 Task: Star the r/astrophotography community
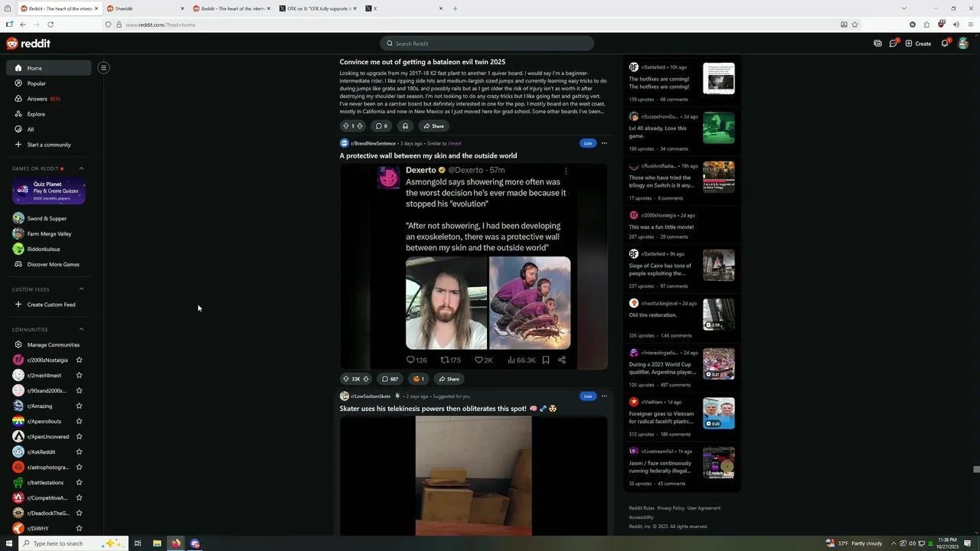coord(79,467)
